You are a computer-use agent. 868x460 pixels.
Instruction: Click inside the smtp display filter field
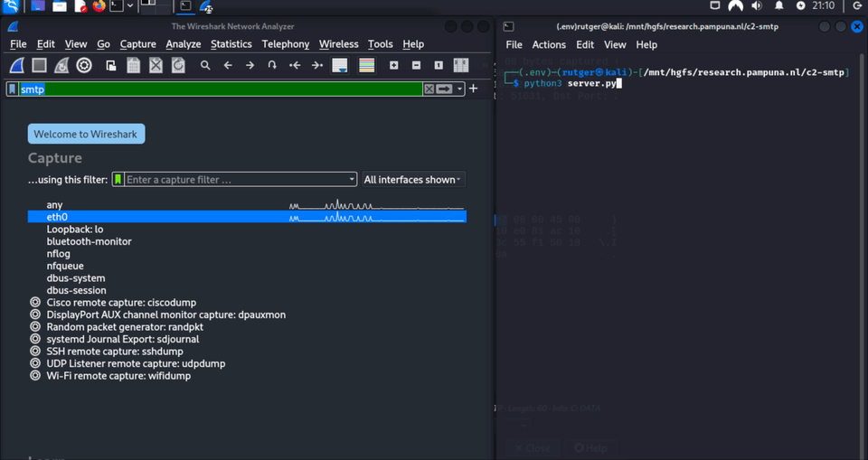pyautogui.click(x=222, y=89)
